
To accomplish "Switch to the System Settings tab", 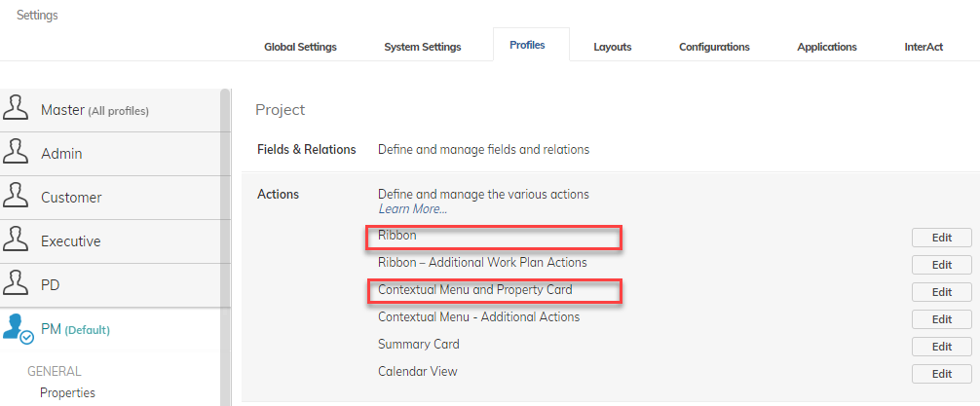I will point(422,47).
